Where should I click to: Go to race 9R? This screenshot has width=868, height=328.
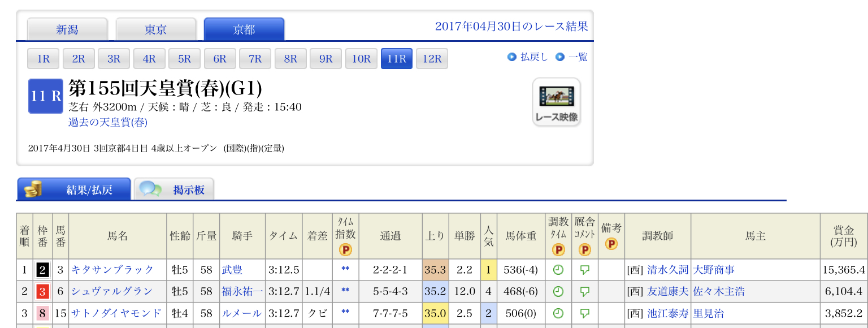(326, 59)
